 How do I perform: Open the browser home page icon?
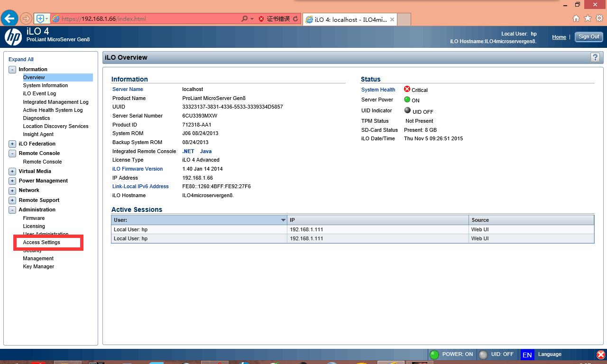[576, 18]
